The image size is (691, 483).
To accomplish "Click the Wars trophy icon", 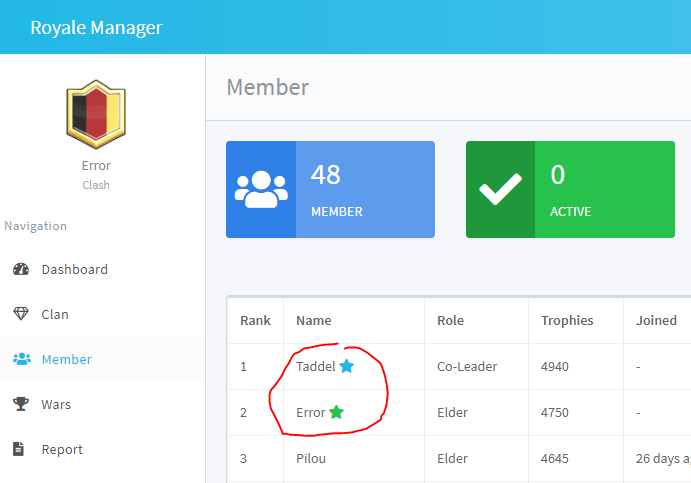I will point(21,404).
